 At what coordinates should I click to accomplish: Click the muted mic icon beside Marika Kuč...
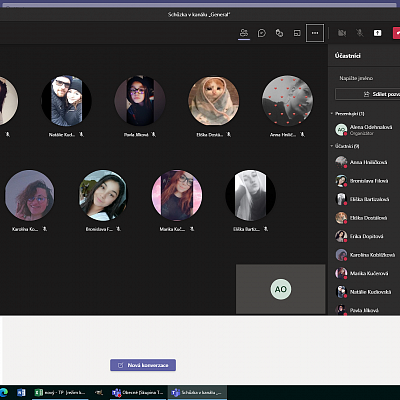tap(192, 229)
